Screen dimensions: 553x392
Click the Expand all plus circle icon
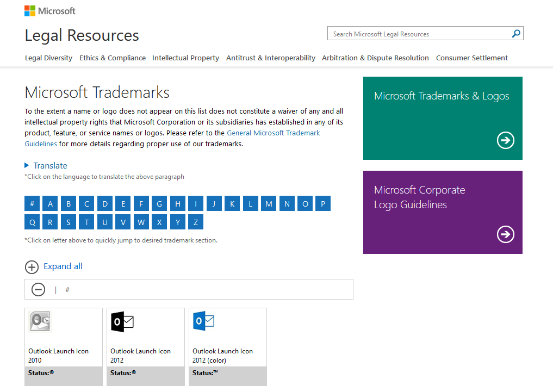click(x=32, y=267)
